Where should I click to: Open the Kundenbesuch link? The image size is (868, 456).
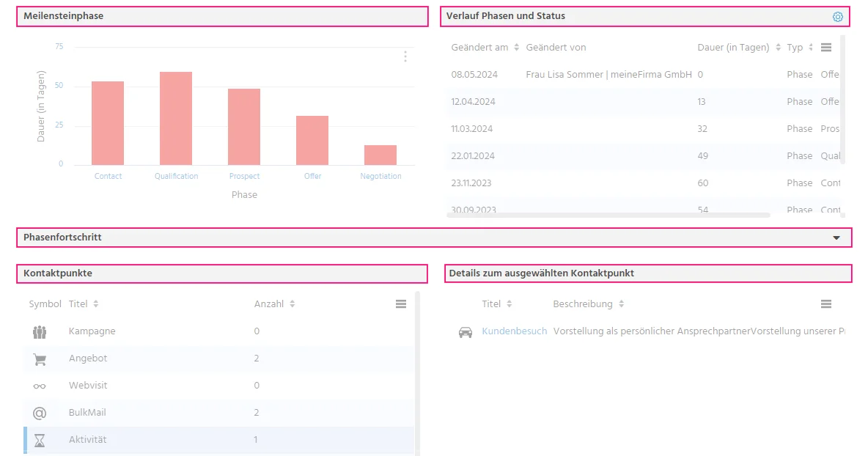coord(514,331)
